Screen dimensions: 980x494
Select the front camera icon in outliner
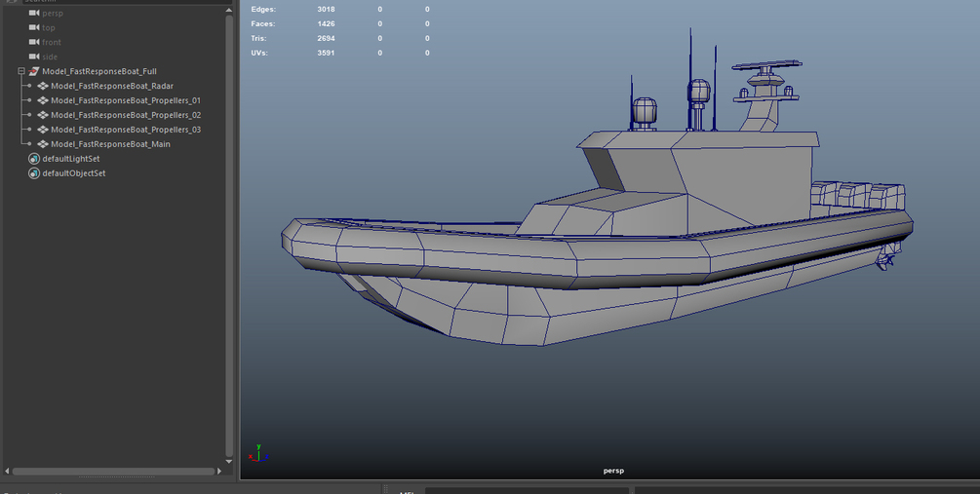point(34,42)
